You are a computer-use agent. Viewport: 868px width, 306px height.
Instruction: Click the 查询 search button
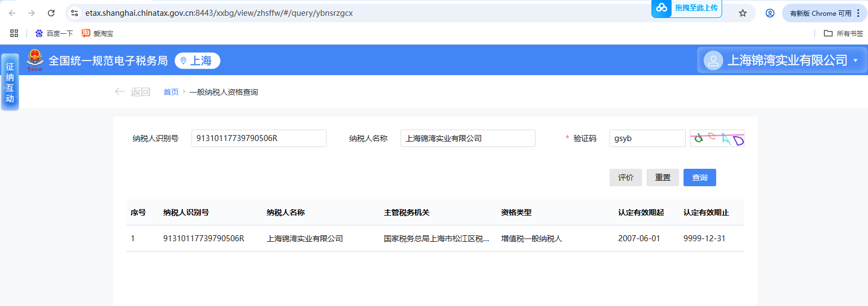point(699,178)
